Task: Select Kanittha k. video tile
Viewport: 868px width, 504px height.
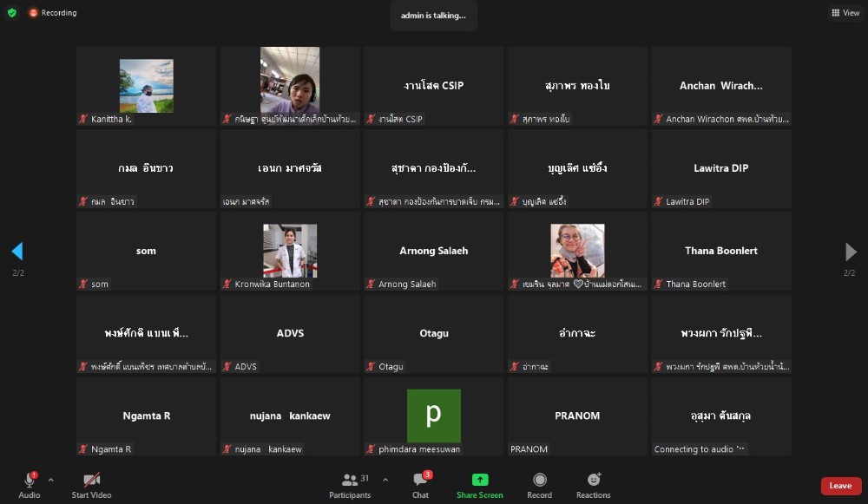Action: [146, 86]
